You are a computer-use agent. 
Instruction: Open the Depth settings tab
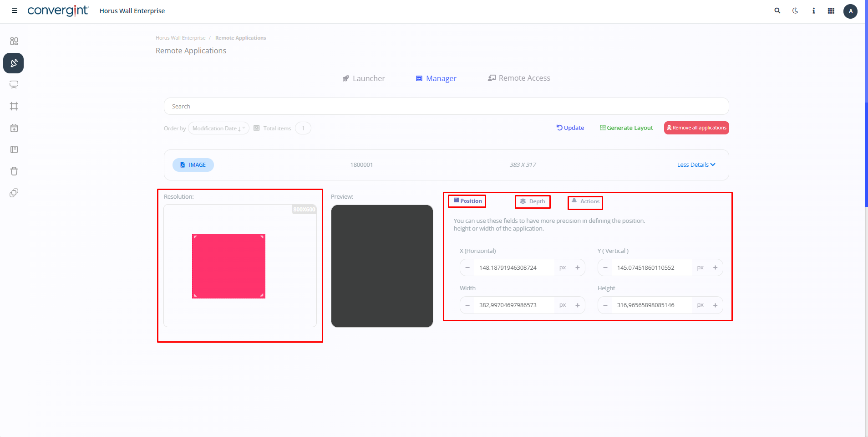coord(533,201)
